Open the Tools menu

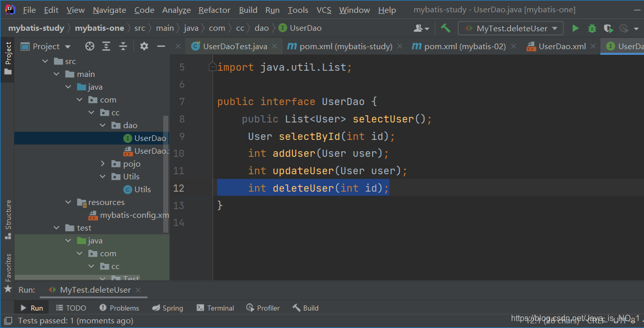tap(298, 10)
